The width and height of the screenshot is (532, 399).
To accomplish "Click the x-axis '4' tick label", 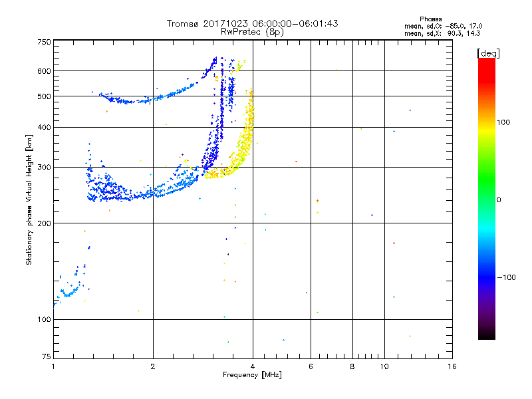I will (253, 366).
